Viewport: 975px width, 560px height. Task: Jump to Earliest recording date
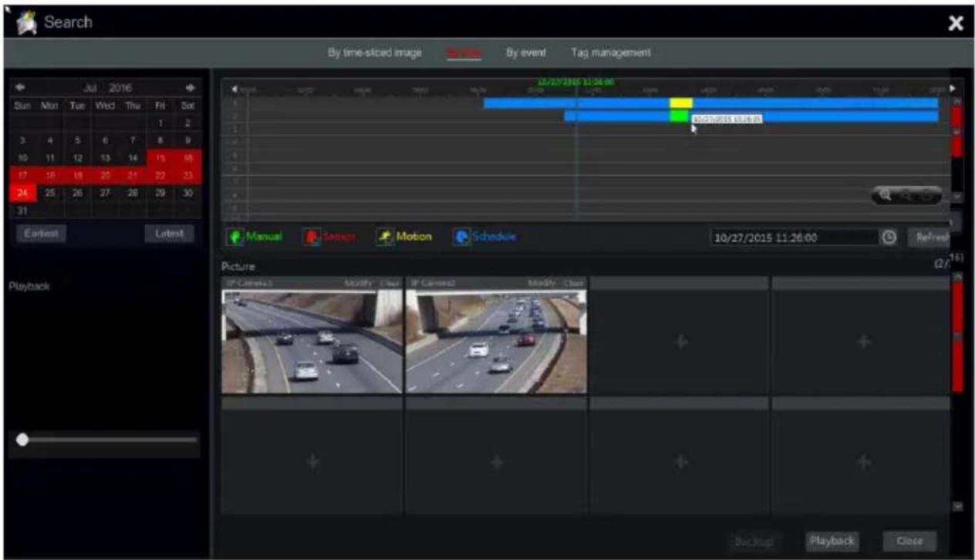[41, 232]
